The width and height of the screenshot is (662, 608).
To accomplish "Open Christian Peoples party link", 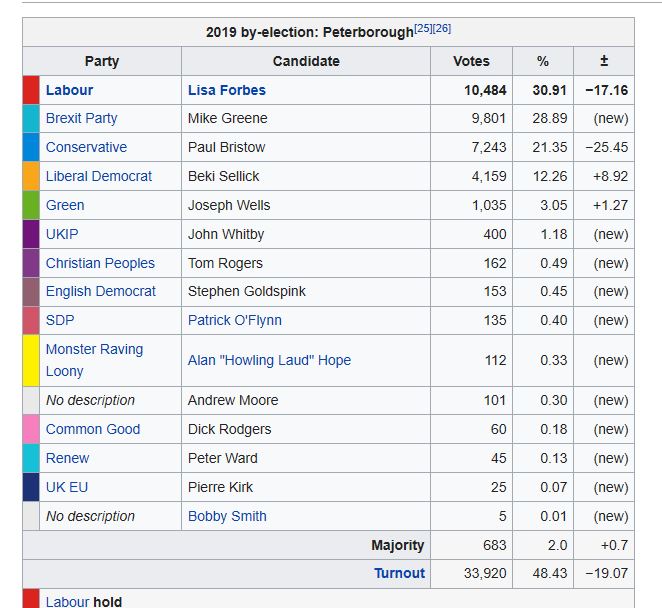I will [100, 263].
